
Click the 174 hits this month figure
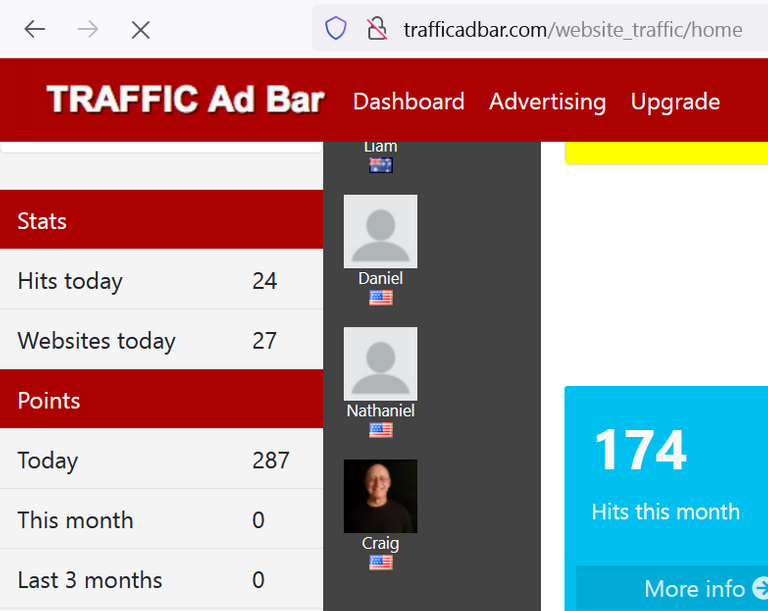click(x=641, y=450)
